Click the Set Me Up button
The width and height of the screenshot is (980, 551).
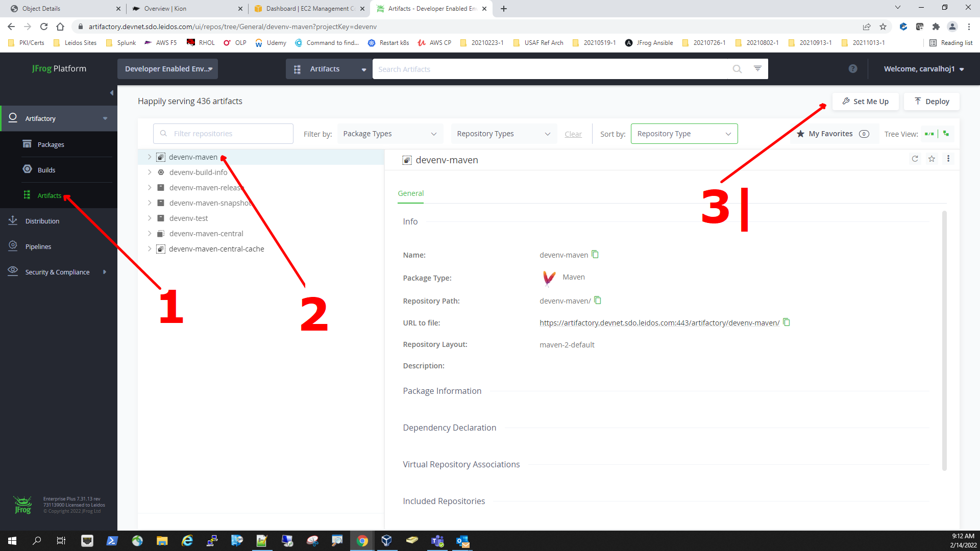pos(866,101)
